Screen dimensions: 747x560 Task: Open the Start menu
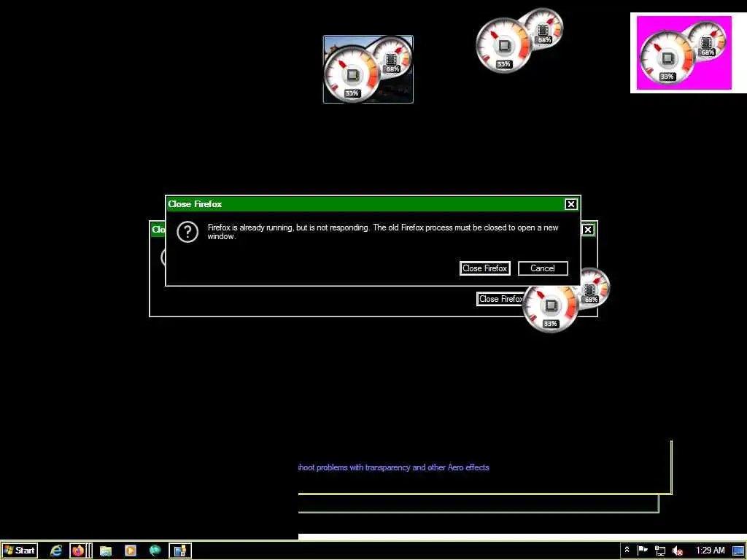coord(20,551)
